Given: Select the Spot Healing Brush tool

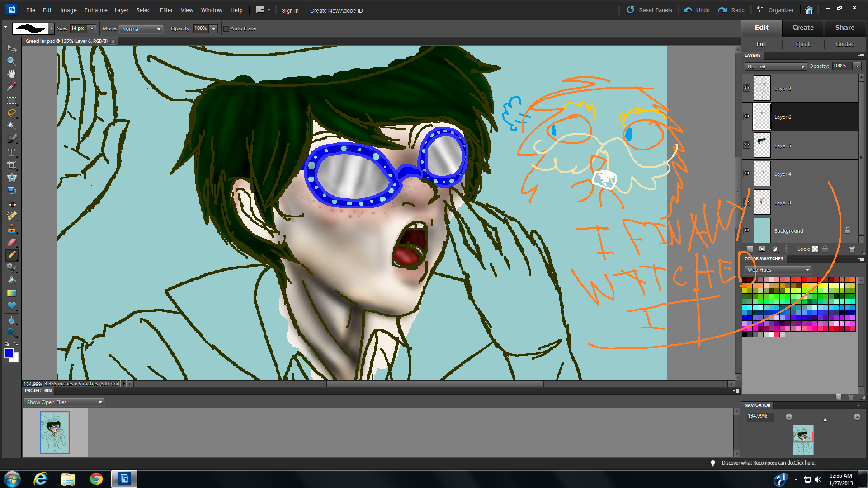Looking at the screenshot, I should [12, 216].
